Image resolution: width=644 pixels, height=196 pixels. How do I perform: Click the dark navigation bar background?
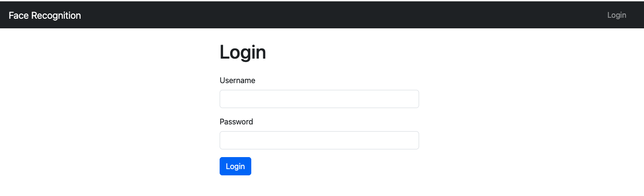336,15
